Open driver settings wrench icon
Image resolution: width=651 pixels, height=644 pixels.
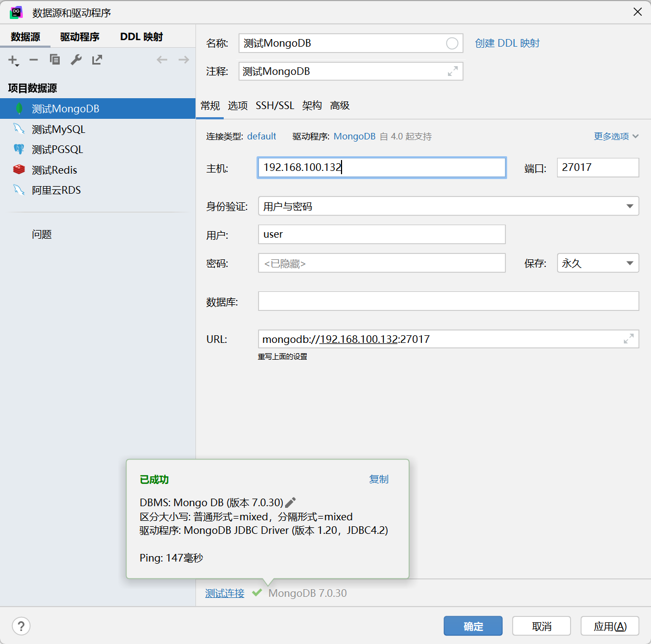coord(76,60)
